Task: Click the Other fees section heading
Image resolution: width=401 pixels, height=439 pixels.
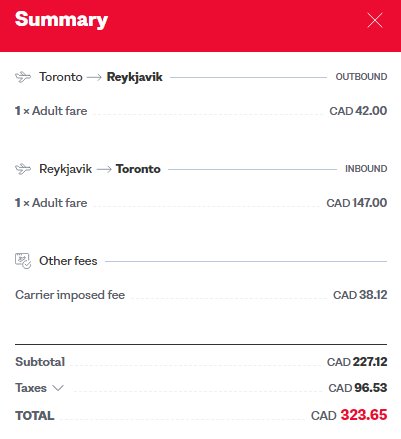Action: 68,261
